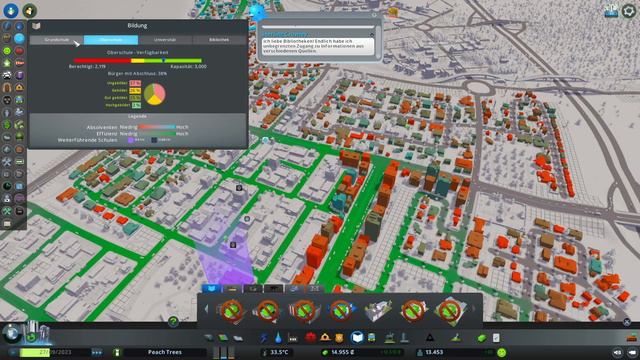The height and width of the screenshot is (360, 640).
Task: Click the Absolventen legend gradient bar
Action: (x=157, y=127)
